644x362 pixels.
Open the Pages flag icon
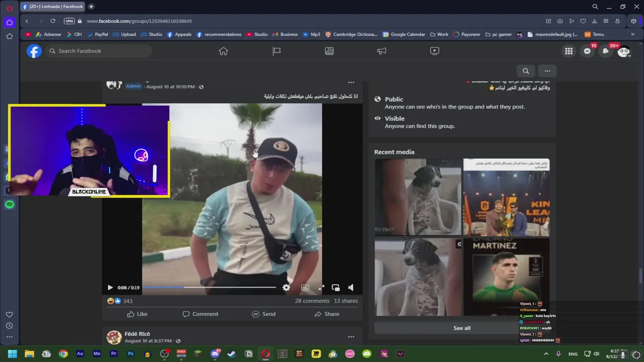(276, 51)
